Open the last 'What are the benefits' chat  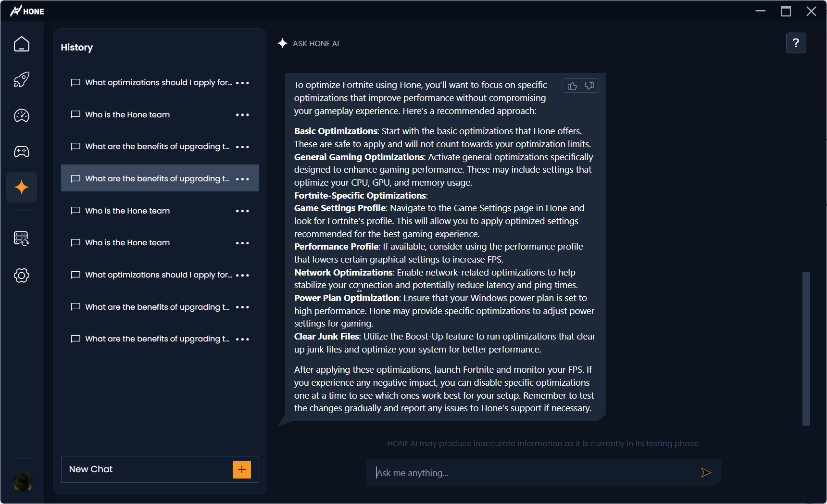(x=157, y=339)
